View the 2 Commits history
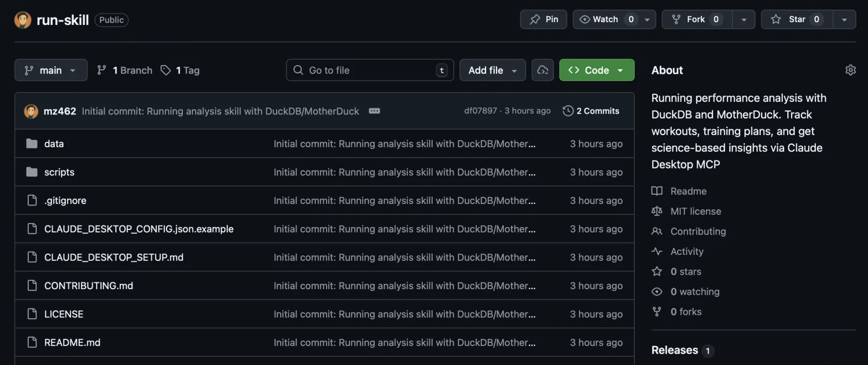This screenshot has height=365, width=868. (x=591, y=111)
